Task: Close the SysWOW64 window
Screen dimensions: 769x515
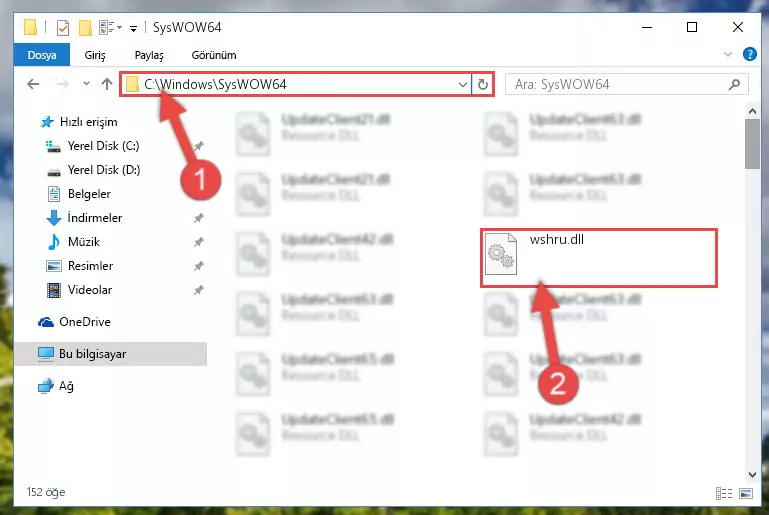Action: pyautogui.click(x=738, y=27)
